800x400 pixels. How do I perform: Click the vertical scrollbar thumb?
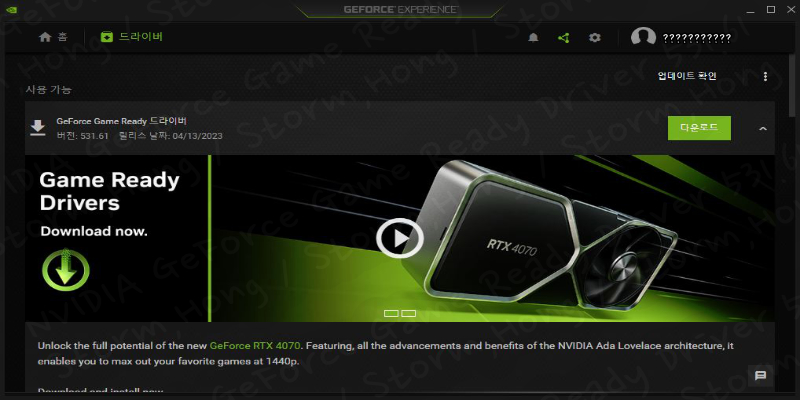coord(792,87)
